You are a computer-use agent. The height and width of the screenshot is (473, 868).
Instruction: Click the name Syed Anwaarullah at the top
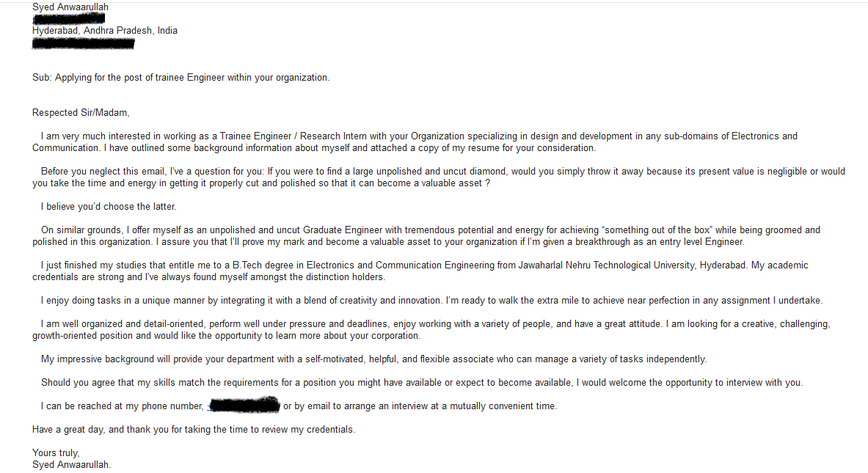(70, 7)
